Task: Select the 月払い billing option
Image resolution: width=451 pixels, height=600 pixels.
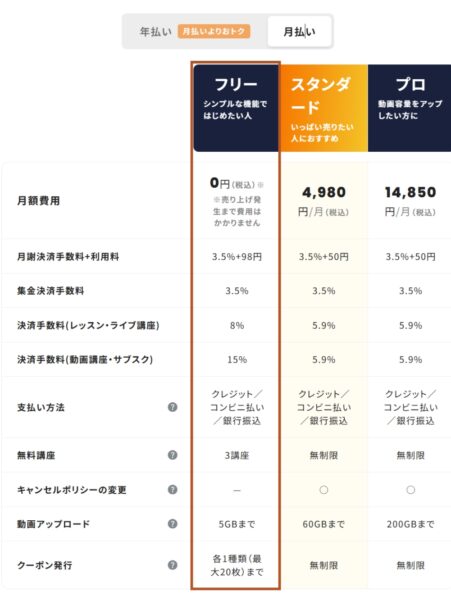Action: point(299,32)
